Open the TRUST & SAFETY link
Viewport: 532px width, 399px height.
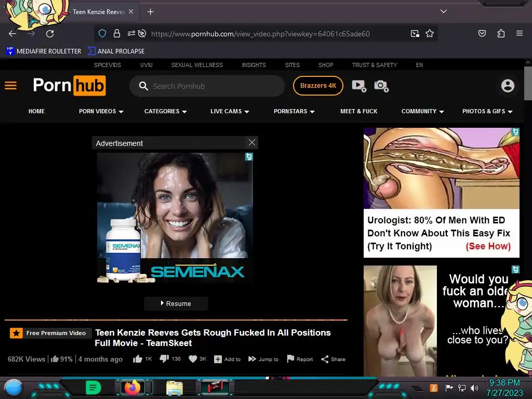click(375, 65)
